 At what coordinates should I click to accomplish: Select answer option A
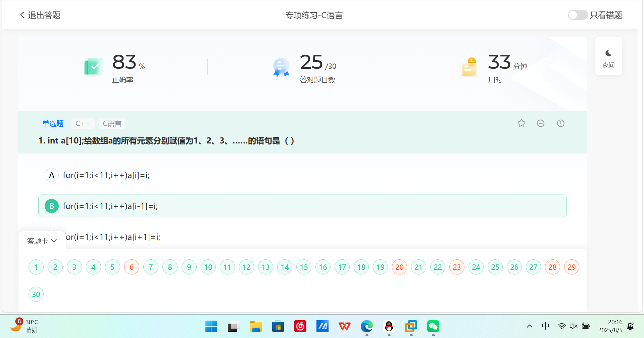[51, 175]
